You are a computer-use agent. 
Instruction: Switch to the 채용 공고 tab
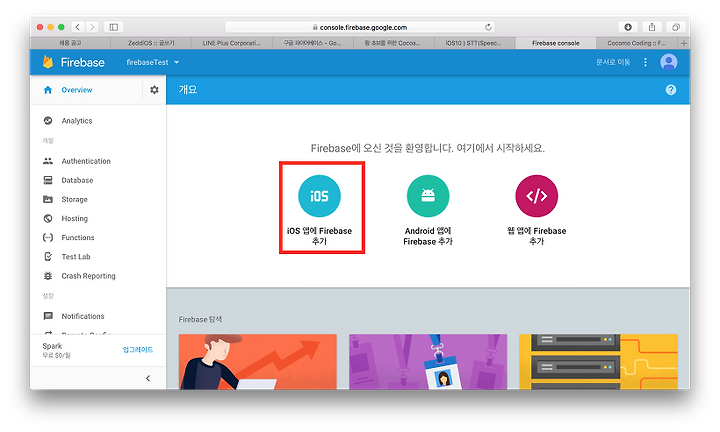pos(70,43)
